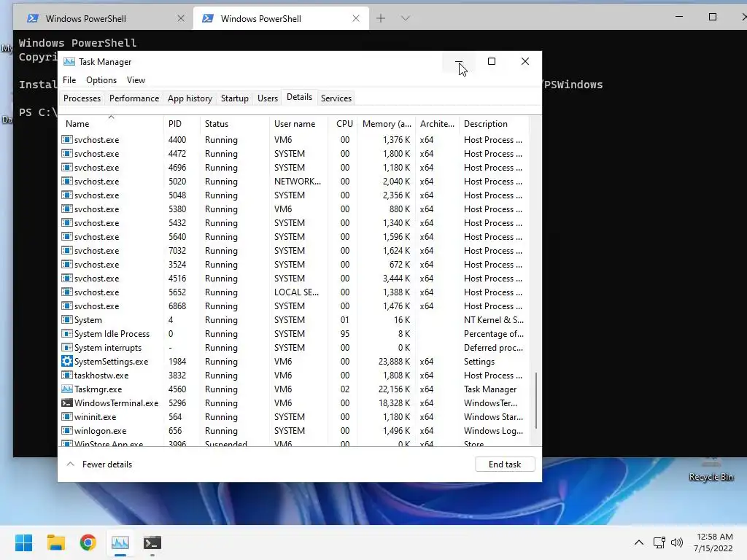
Task: Click Windows Terminal taskbar icon
Action: click(x=152, y=542)
